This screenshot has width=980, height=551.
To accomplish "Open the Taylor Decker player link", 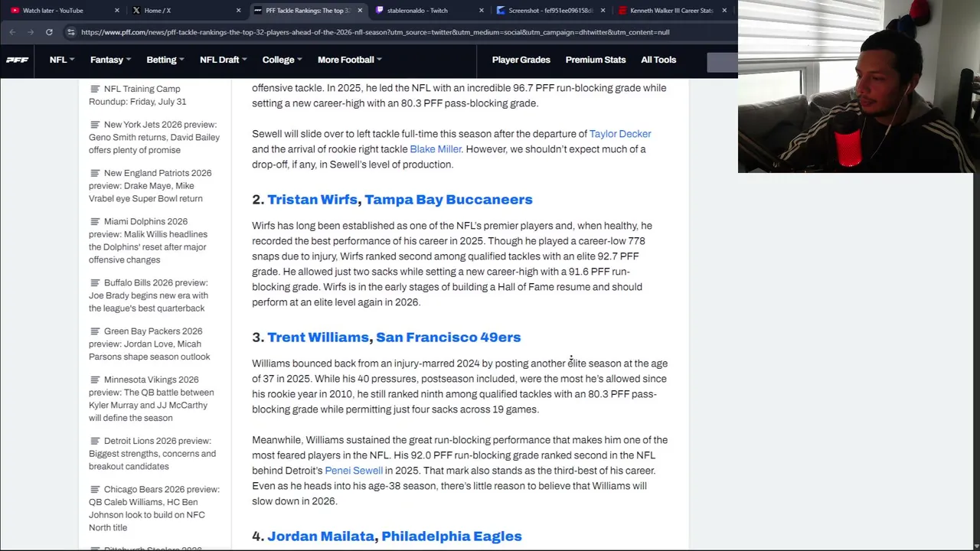I will tap(620, 134).
